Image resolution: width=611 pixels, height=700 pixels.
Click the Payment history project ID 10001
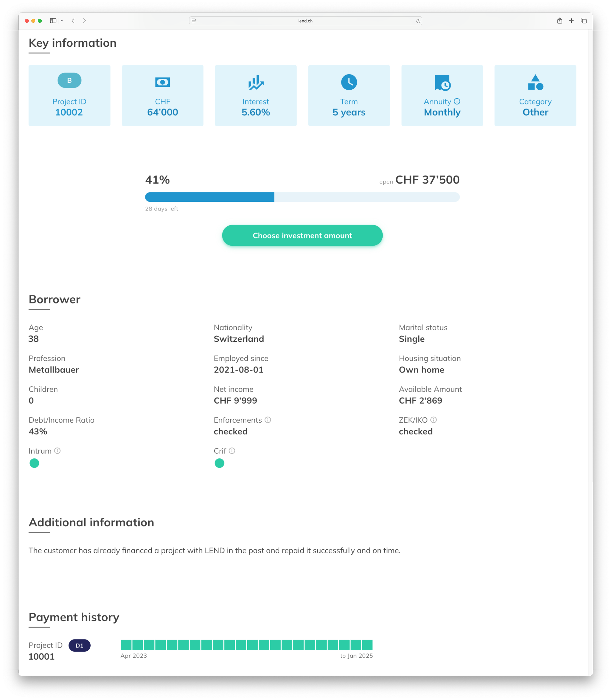[41, 656]
